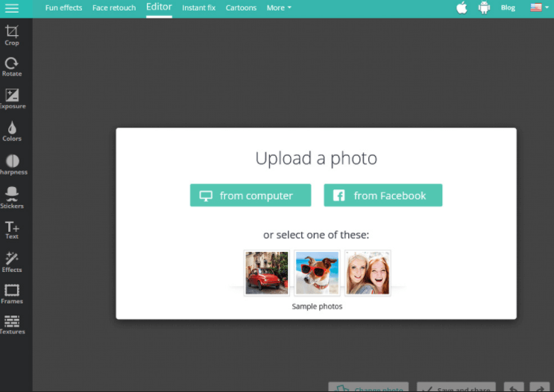Open the language flag dropdown
The height and width of the screenshot is (392, 554).
[x=540, y=7]
